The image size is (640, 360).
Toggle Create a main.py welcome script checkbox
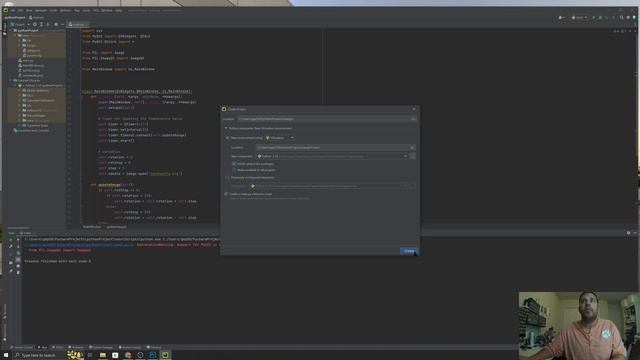[x=226, y=194]
